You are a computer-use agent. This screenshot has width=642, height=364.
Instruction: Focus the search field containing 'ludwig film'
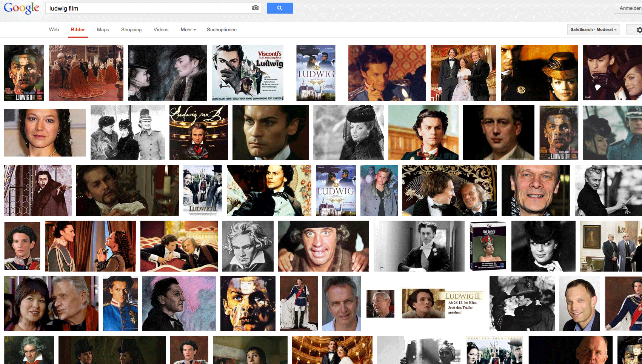147,8
